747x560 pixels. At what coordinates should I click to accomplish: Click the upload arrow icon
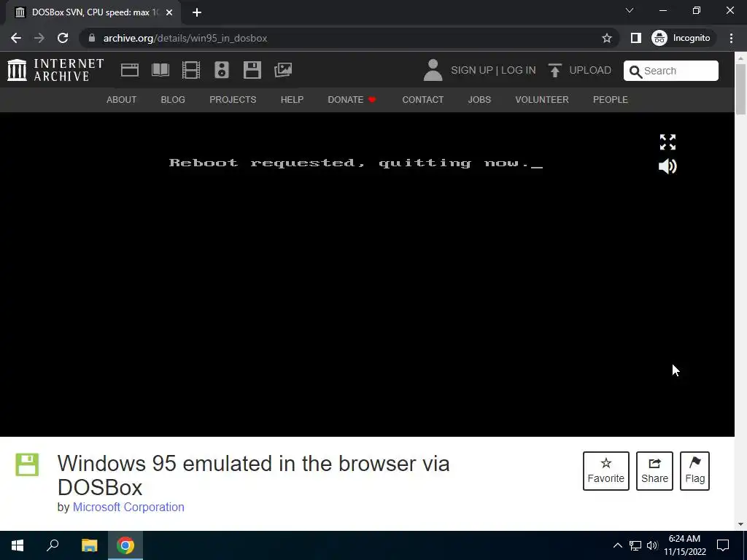tap(554, 70)
